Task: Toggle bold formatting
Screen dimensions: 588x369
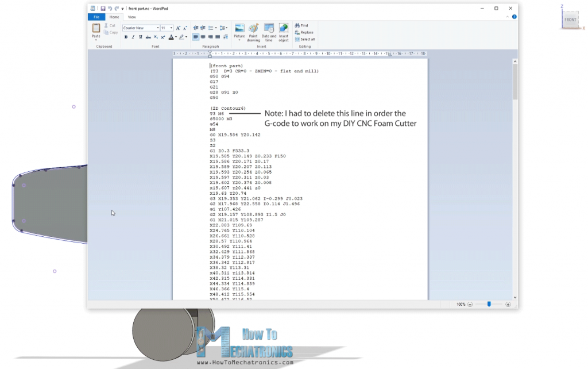Action: 126,37
